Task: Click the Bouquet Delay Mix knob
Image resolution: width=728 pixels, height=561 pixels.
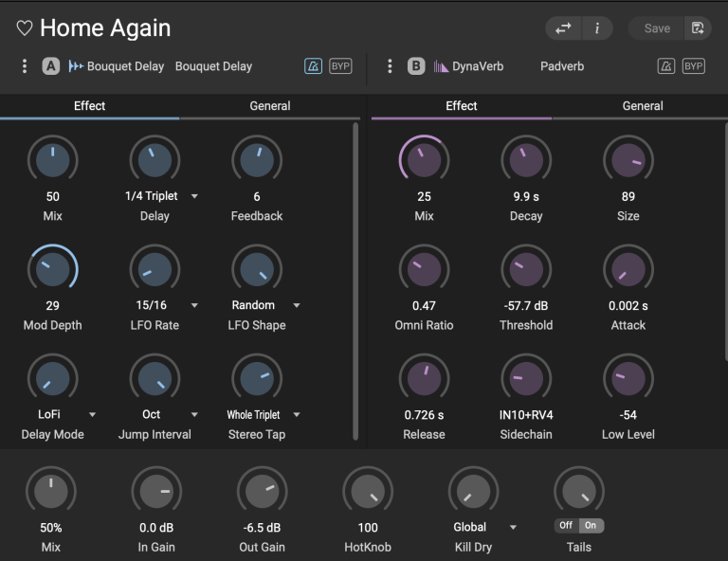Action: (52, 160)
